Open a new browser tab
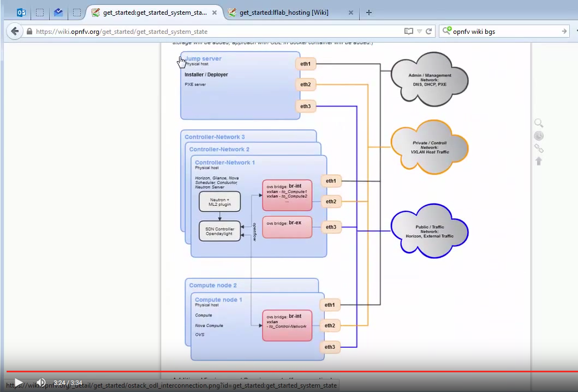Screen dimensions: 578x392 coord(368,13)
